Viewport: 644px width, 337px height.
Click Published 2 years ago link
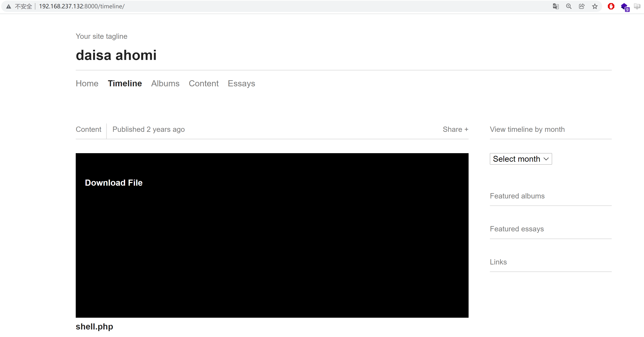click(x=148, y=129)
